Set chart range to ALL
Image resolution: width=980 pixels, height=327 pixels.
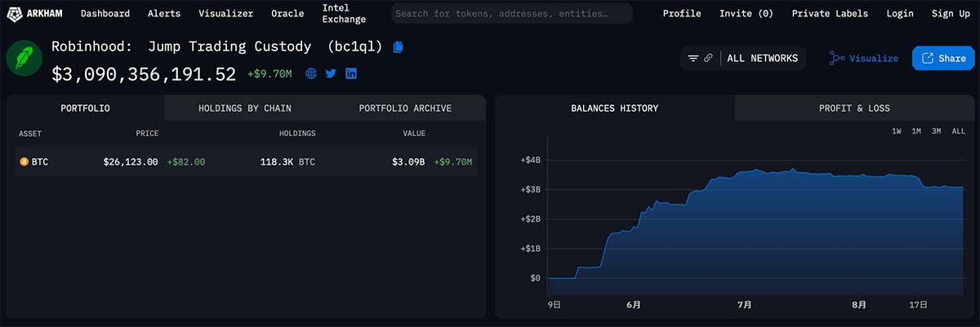tap(959, 131)
